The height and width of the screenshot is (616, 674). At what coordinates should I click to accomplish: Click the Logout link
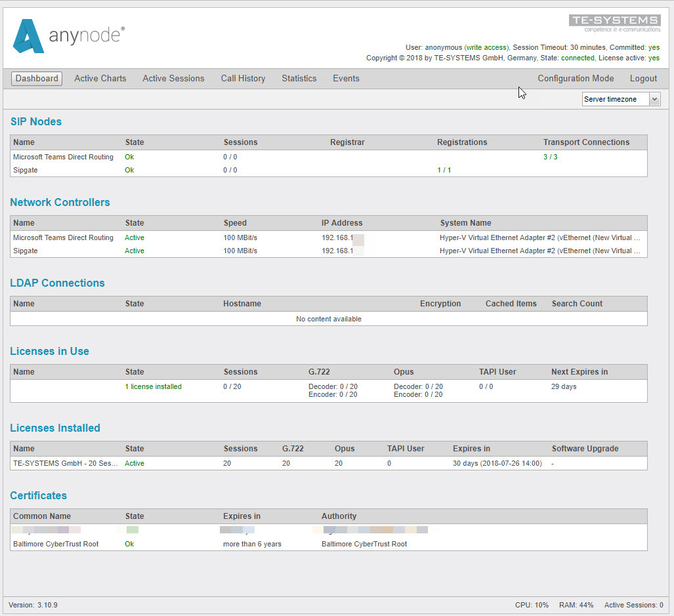pos(643,79)
